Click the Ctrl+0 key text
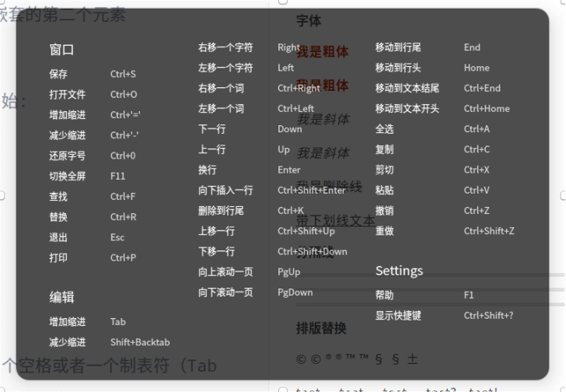566x392 pixels. (123, 156)
